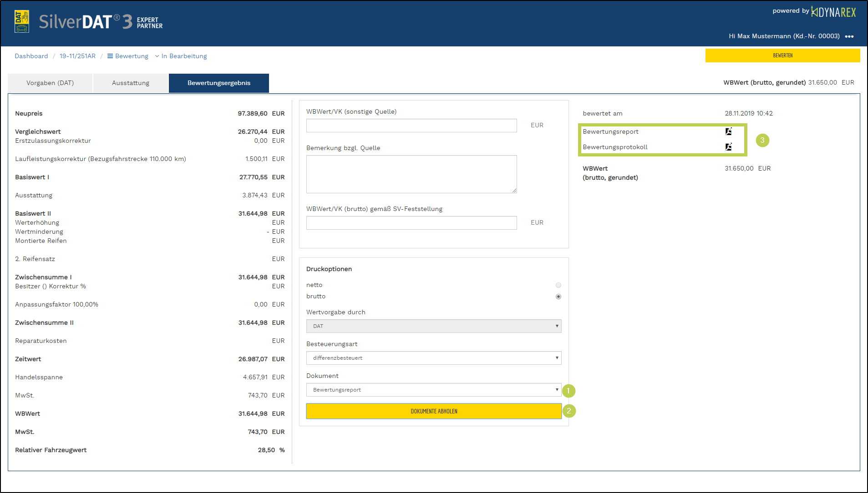Click the DOKUMENTE ABHOLEN button
The image size is (868, 493).
pos(433,411)
